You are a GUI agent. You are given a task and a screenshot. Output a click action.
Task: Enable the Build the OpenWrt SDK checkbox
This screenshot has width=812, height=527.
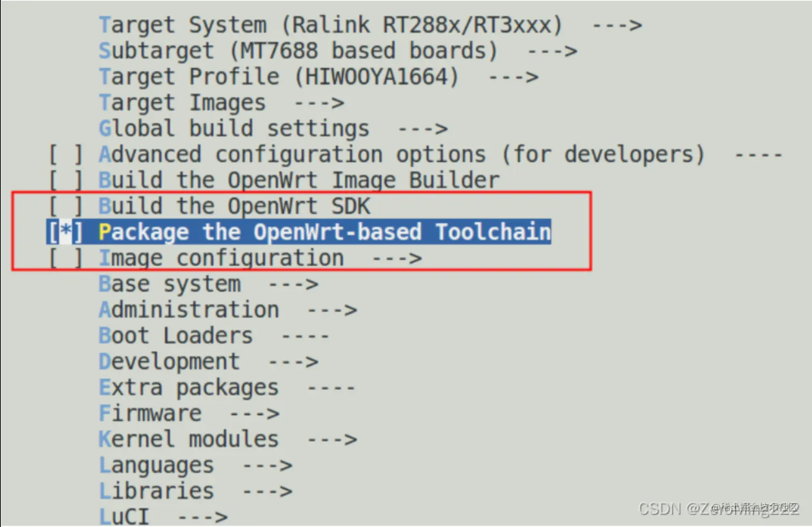(x=66, y=206)
